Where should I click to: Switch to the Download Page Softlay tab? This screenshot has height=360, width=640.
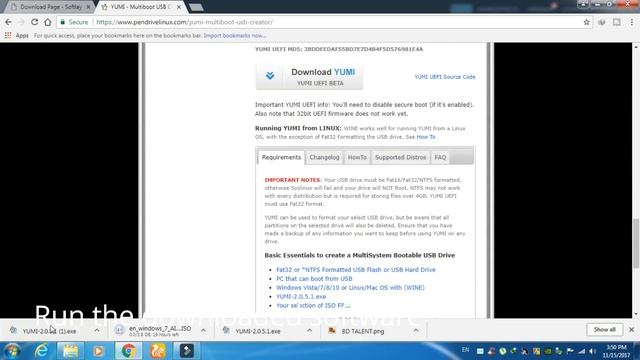[x=48, y=7]
